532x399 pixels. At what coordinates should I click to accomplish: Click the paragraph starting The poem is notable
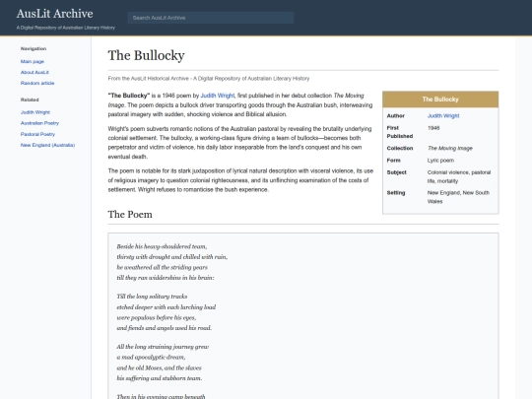[240, 180]
